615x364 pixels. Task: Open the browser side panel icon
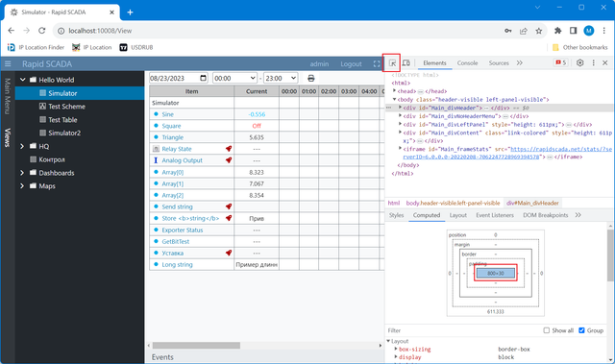click(573, 31)
